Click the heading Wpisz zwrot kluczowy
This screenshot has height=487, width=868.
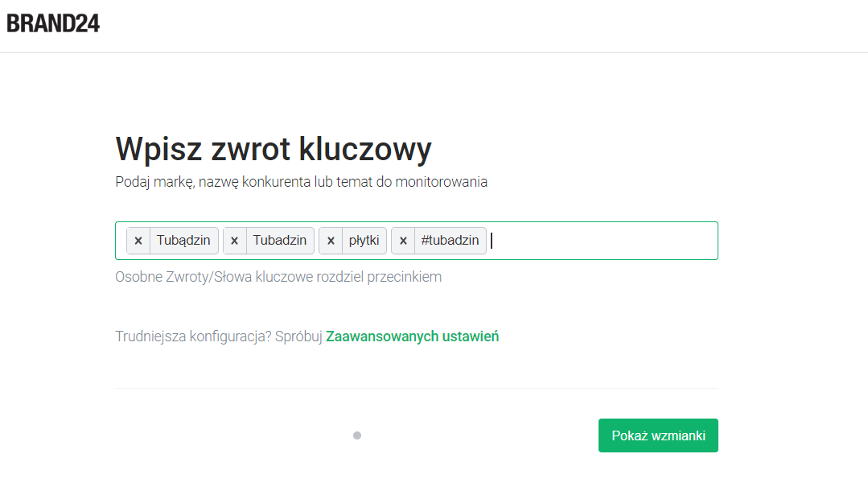click(274, 148)
